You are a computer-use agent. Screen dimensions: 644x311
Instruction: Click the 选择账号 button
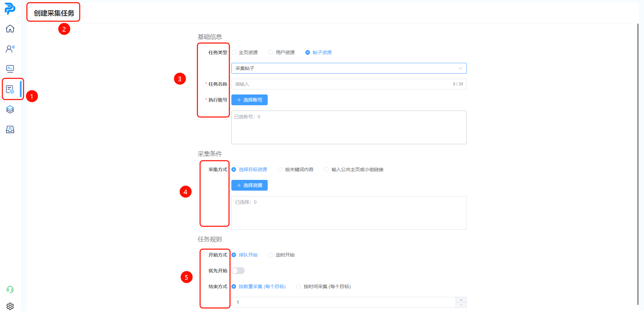250,100
